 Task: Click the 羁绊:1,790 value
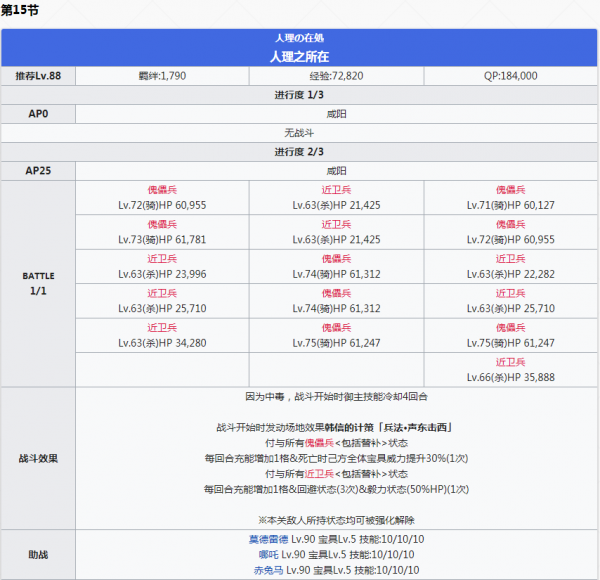click(x=162, y=76)
